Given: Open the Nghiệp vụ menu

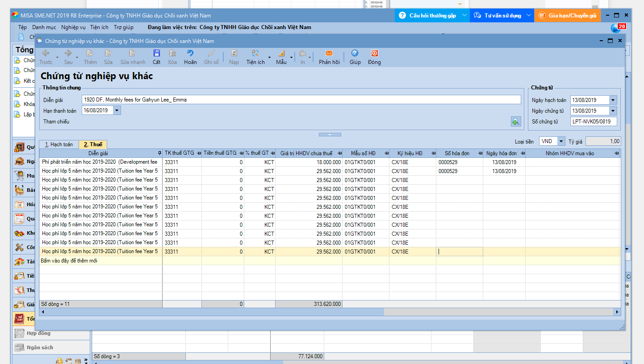Looking at the screenshot, I should coord(73,27).
